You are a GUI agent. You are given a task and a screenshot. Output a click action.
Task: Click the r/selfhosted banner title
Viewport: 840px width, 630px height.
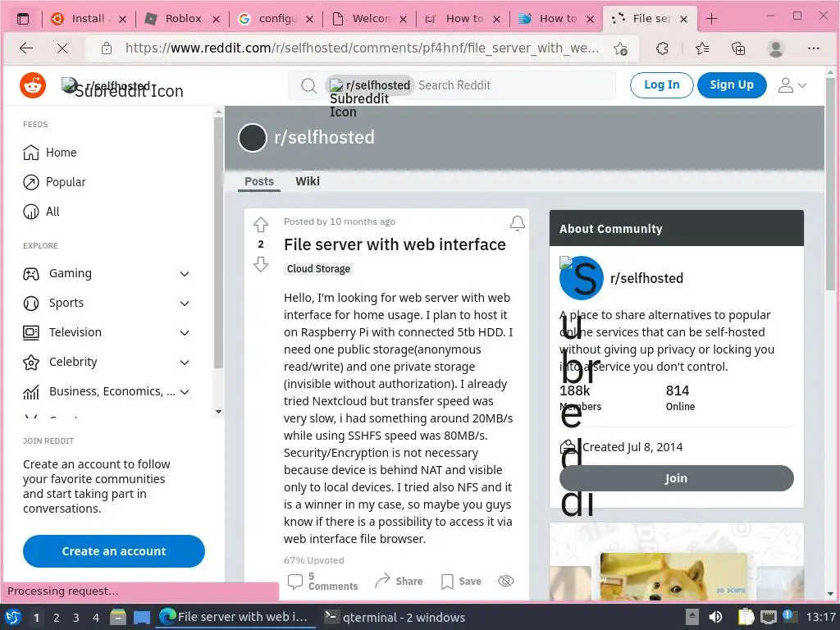point(324,137)
